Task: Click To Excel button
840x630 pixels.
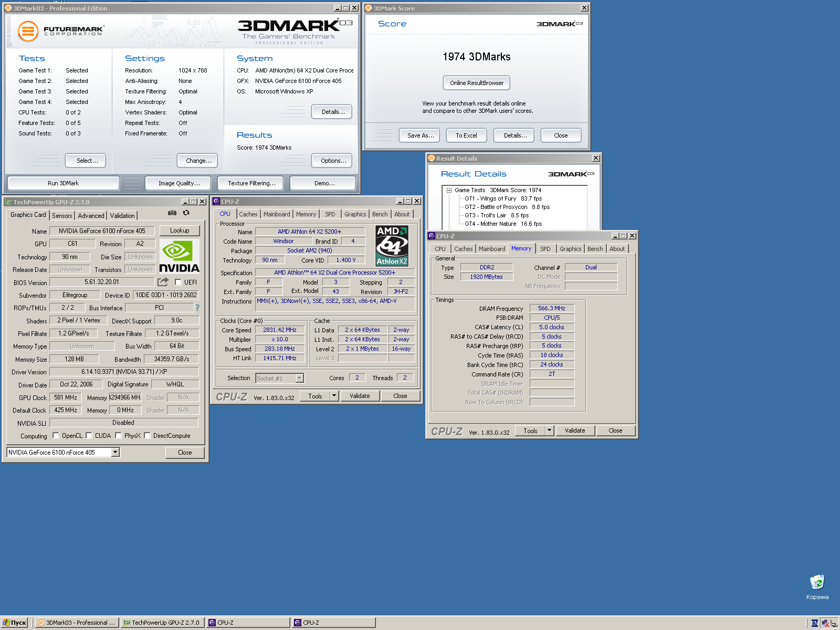Action: (x=466, y=135)
